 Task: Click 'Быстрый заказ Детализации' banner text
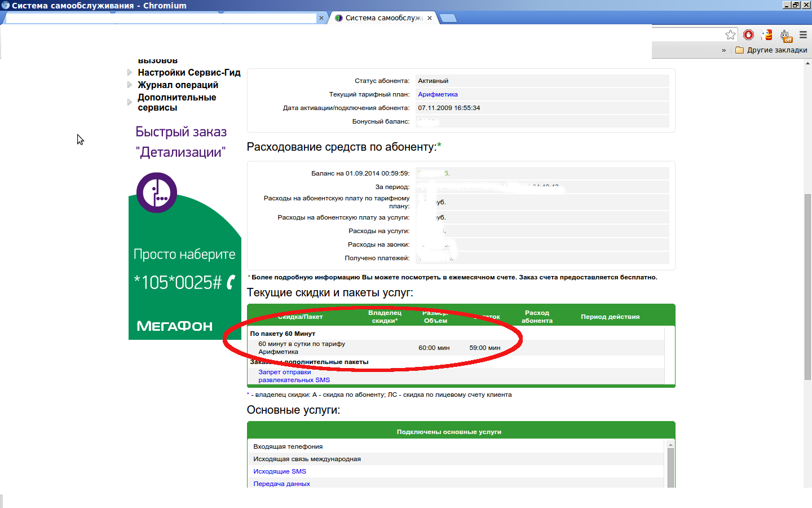coord(181,142)
